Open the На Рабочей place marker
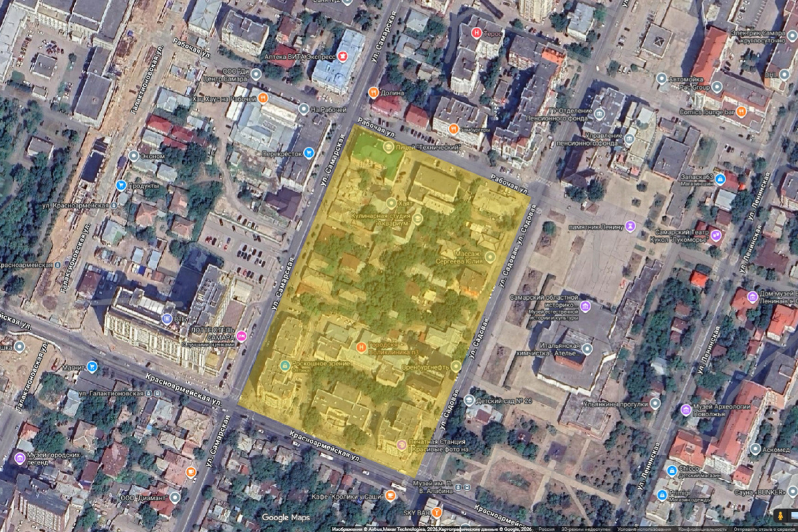798x532 pixels. tap(304, 109)
